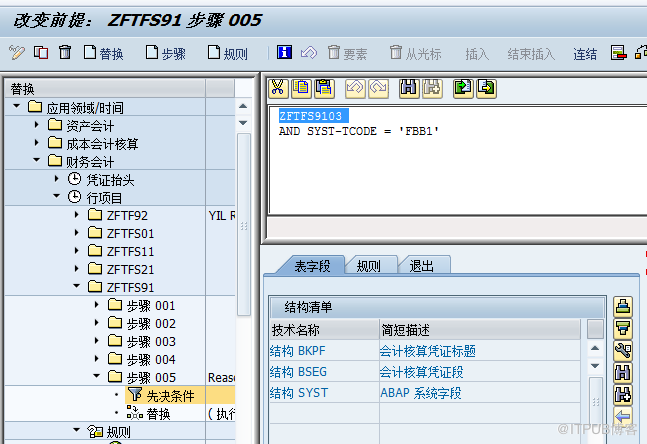The width and height of the screenshot is (647, 444).
Task: Click the trash delete icon in top toolbar
Action: click(65, 53)
